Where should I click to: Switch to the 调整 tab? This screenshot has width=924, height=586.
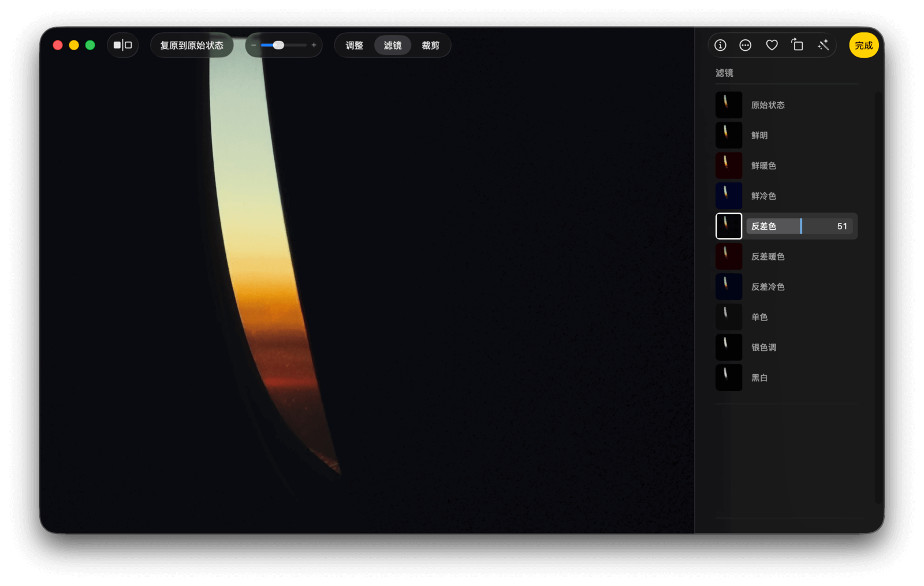354,45
